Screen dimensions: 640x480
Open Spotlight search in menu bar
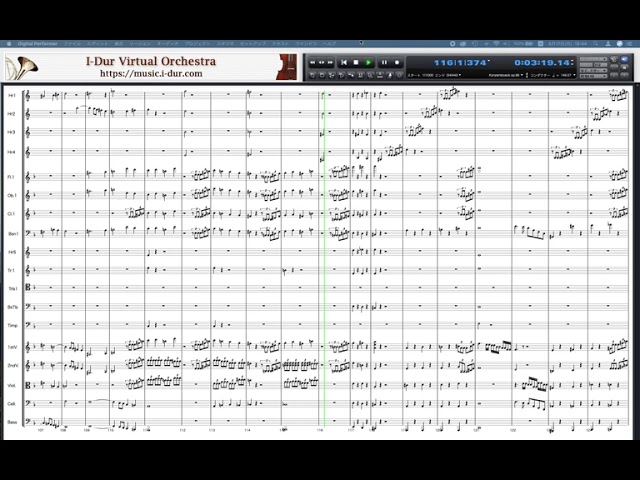[596, 44]
